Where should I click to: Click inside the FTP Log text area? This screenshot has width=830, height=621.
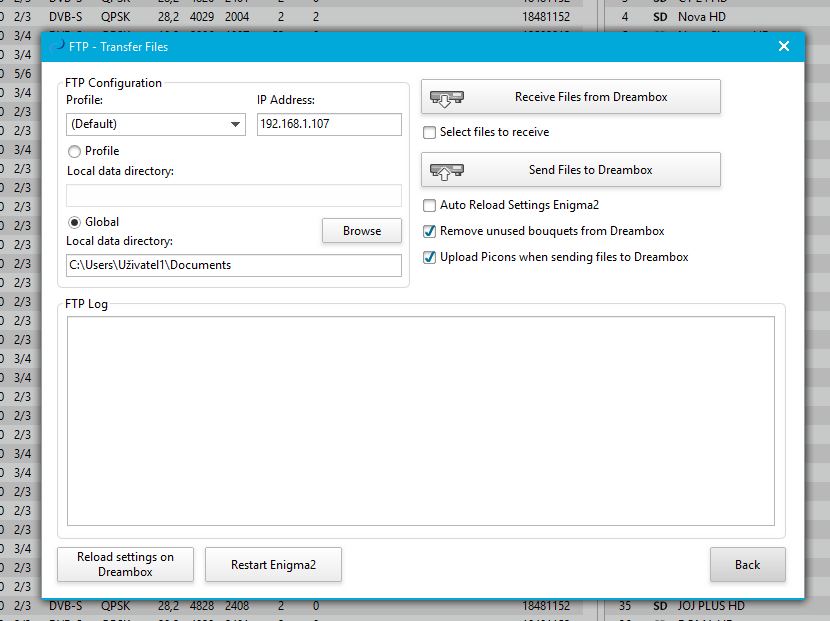tap(421, 421)
